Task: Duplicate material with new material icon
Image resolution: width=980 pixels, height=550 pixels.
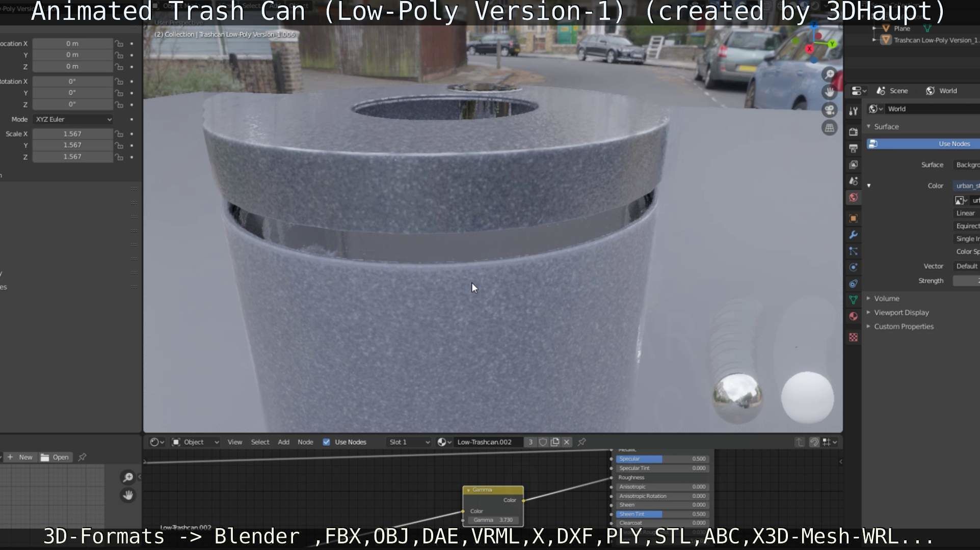Action: (555, 442)
